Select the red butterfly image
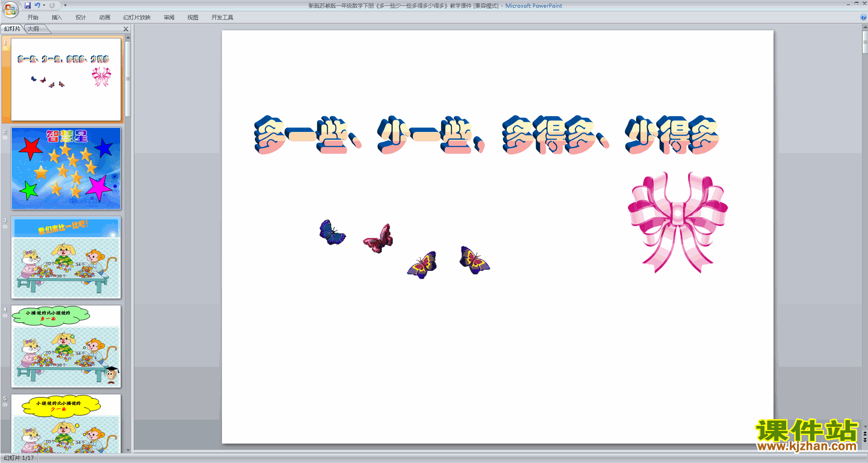Image resolution: width=868 pixels, height=463 pixels. coord(378,239)
